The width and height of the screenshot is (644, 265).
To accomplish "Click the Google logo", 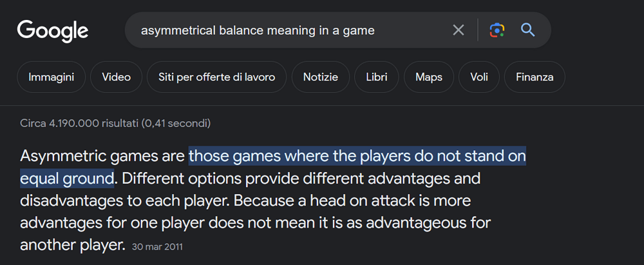I will [53, 30].
